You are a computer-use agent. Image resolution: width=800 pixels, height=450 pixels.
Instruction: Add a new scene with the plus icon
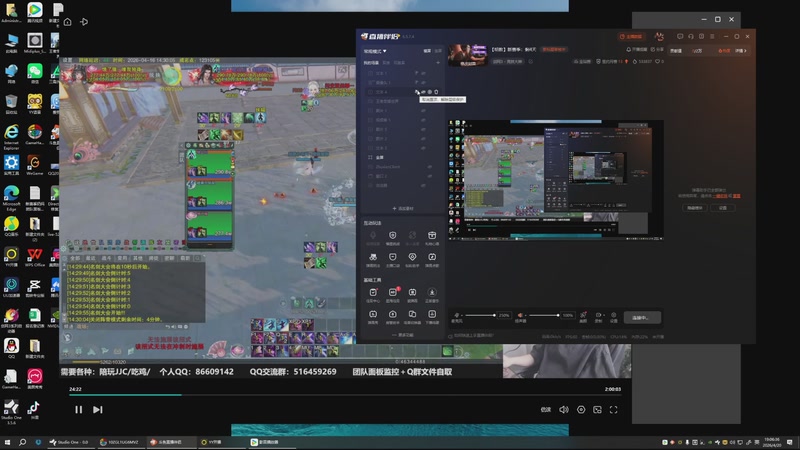click(x=438, y=63)
